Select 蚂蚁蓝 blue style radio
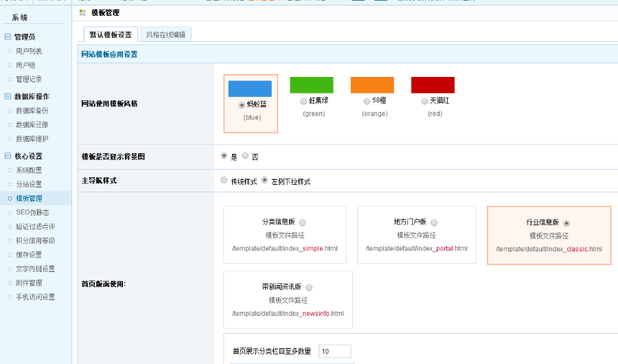618x364 pixels. (x=242, y=105)
